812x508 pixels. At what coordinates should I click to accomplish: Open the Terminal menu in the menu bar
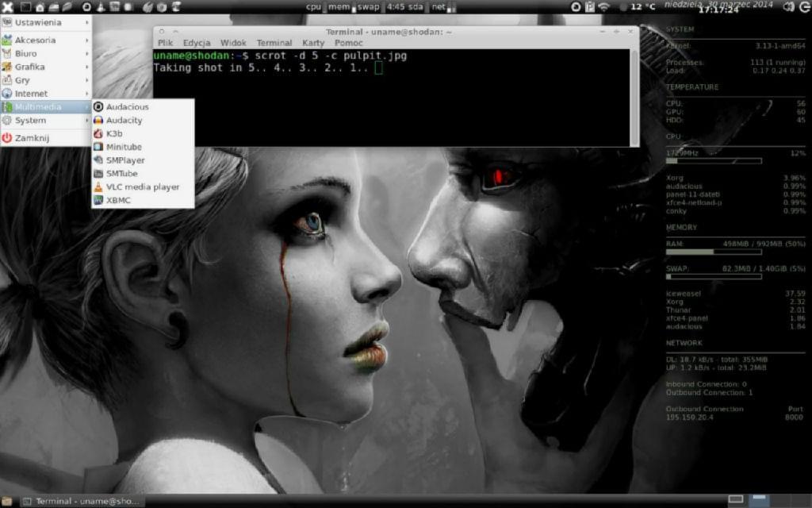tap(274, 43)
